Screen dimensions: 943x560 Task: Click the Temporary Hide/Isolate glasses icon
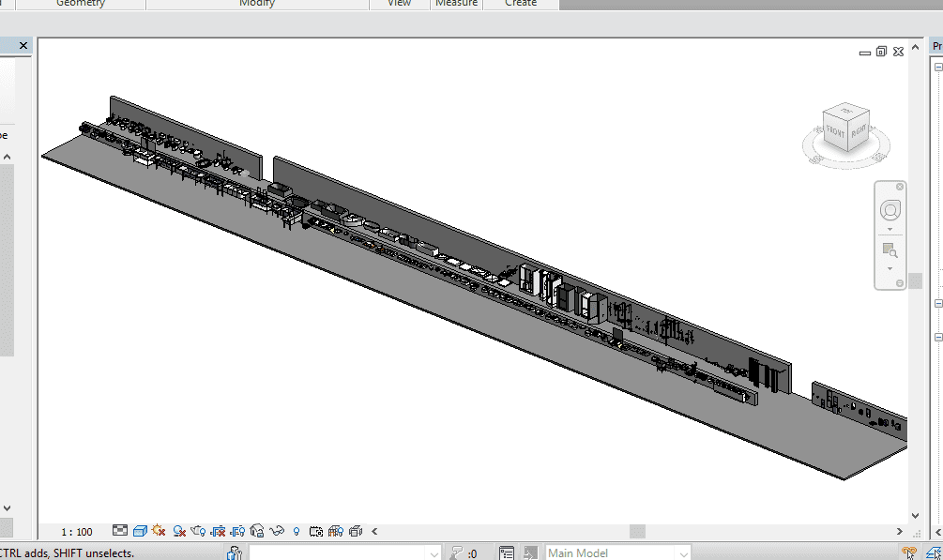pos(277,531)
